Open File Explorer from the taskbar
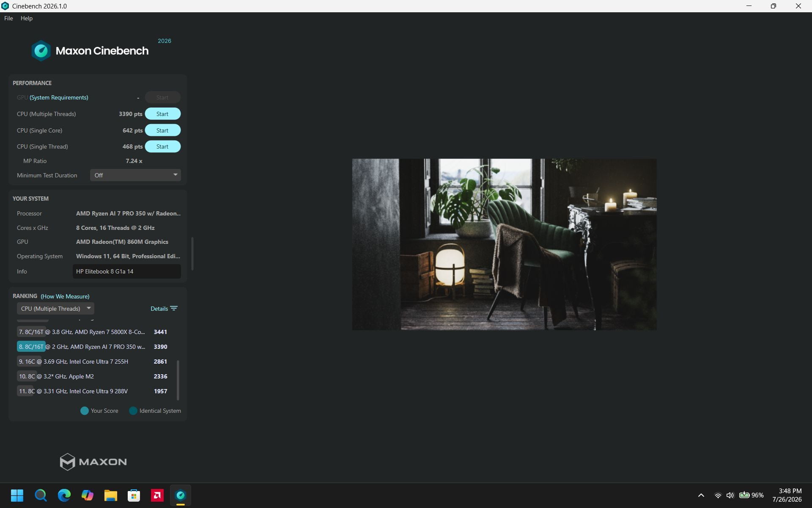 110,495
